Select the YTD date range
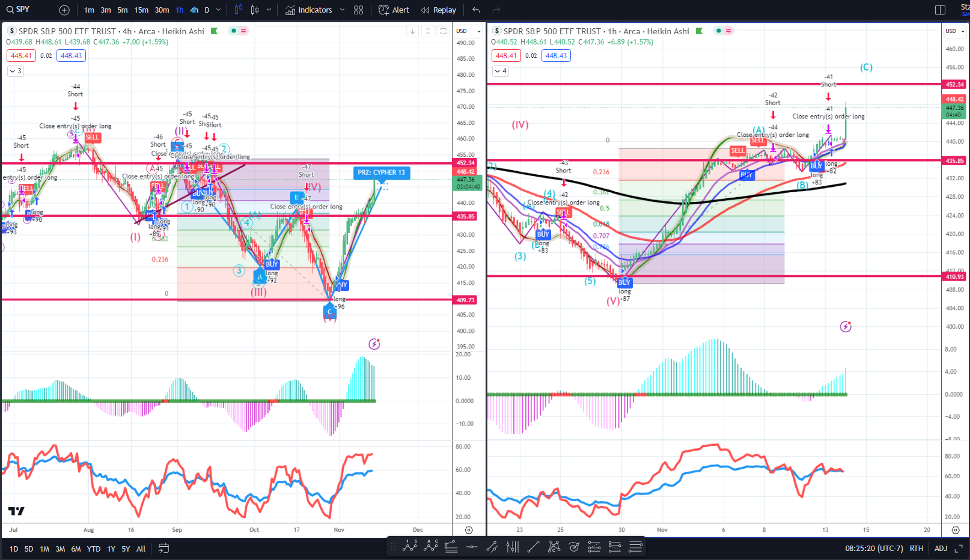 click(x=94, y=549)
